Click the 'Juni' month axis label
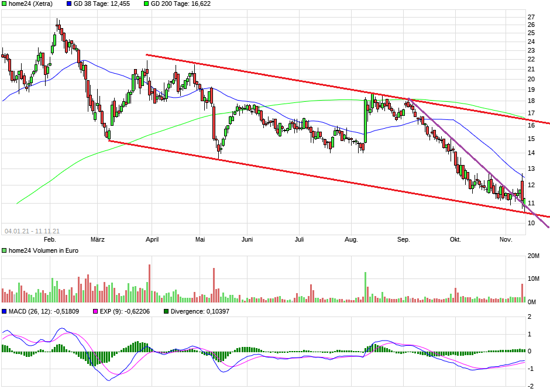The image size is (550, 392). [x=247, y=239]
